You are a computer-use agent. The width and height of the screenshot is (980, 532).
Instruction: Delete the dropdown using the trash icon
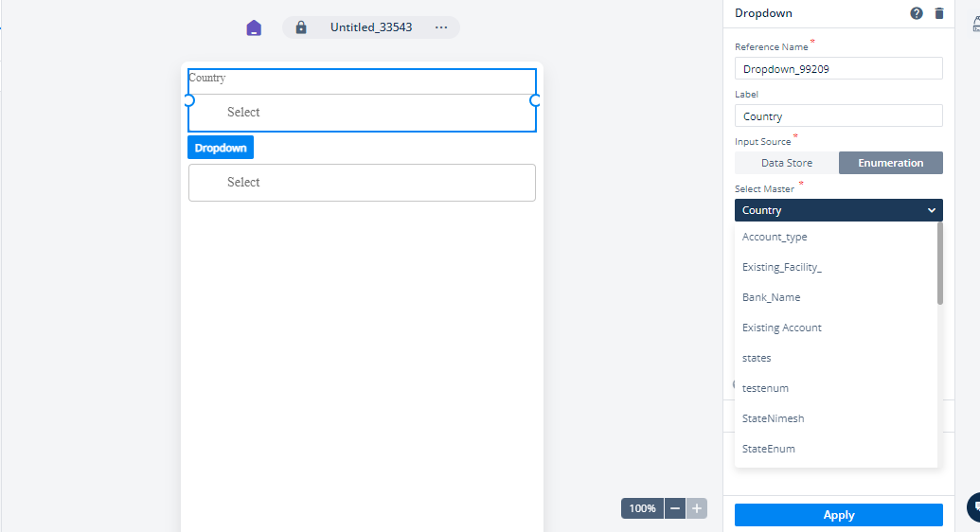click(938, 13)
